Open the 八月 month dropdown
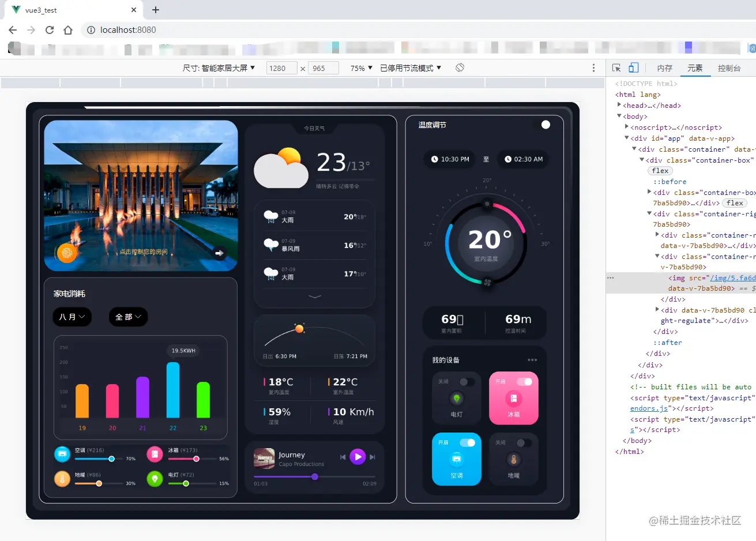 72,317
